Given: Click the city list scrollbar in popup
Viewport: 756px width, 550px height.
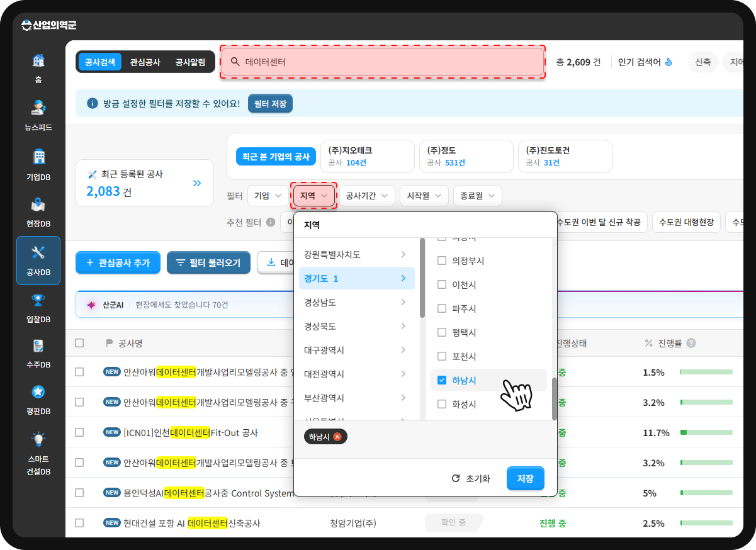Looking at the screenshot, I should click(x=555, y=398).
